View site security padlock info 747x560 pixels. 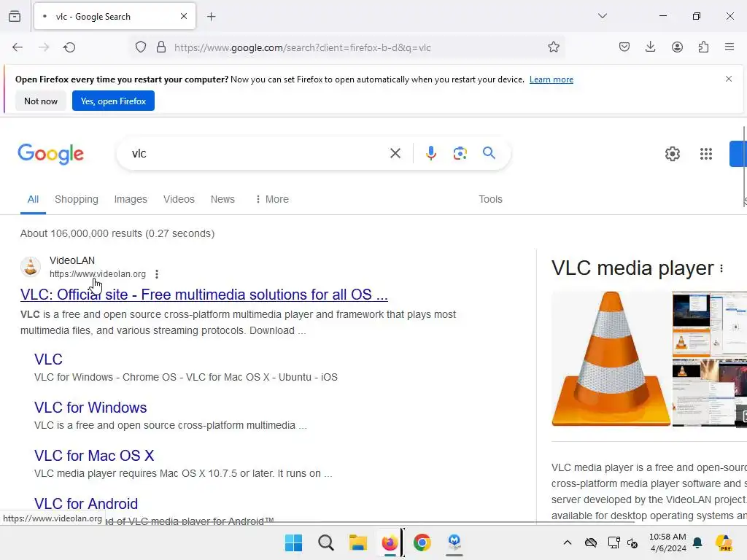tap(161, 47)
